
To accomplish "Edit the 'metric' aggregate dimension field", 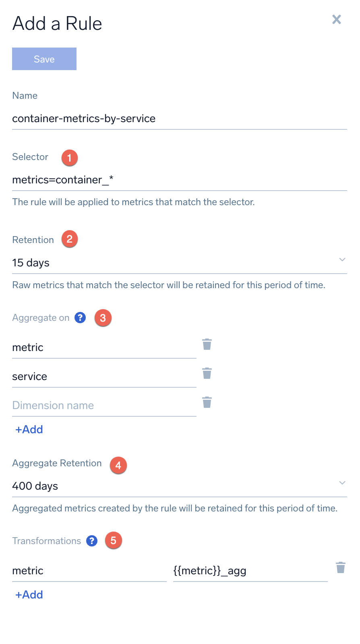I will point(104,347).
